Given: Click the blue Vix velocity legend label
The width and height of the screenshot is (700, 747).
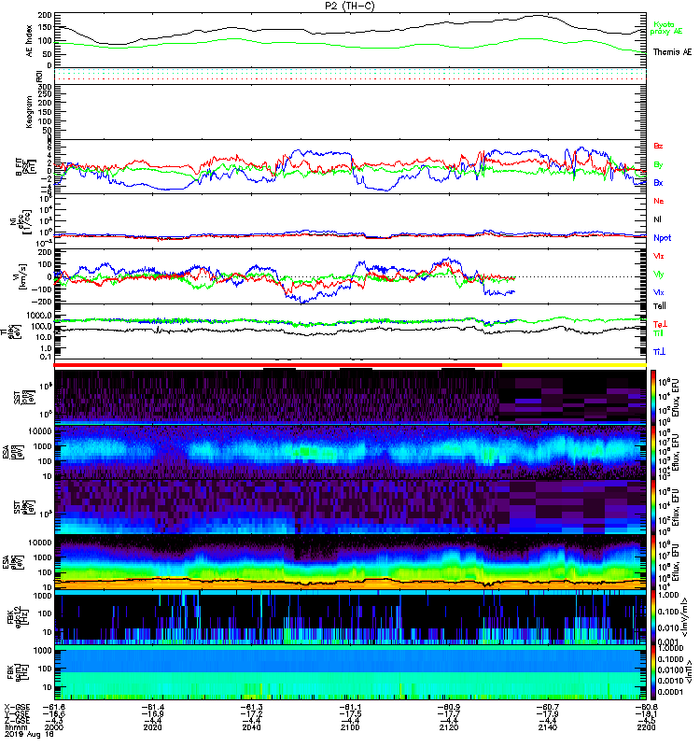Looking at the screenshot, I should pos(659,292).
